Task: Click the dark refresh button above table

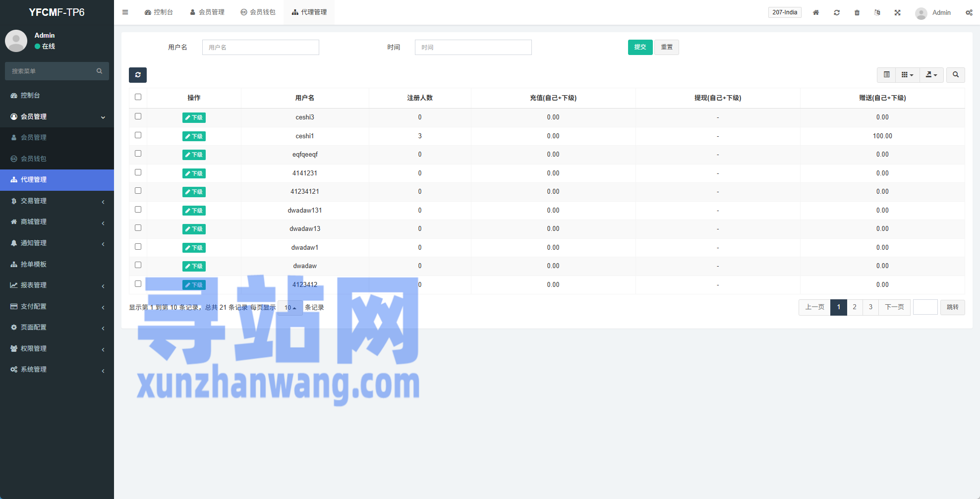Action: click(138, 75)
